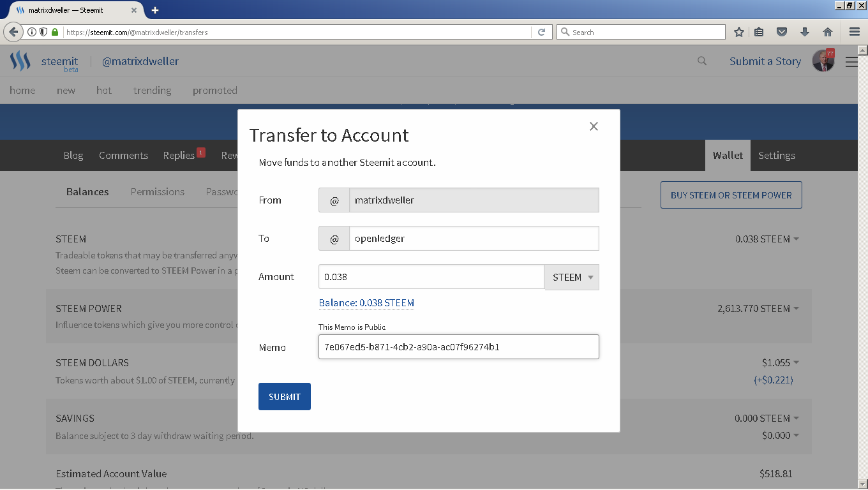Click the Memo input field
The width and height of the screenshot is (868, 490).
coord(458,347)
